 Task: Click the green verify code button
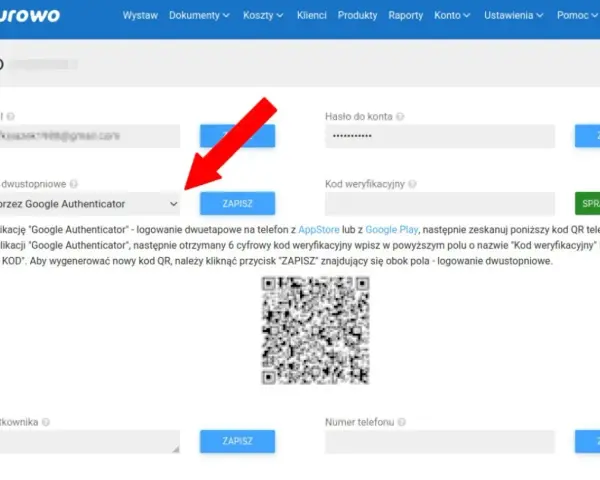click(x=587, y=204)
